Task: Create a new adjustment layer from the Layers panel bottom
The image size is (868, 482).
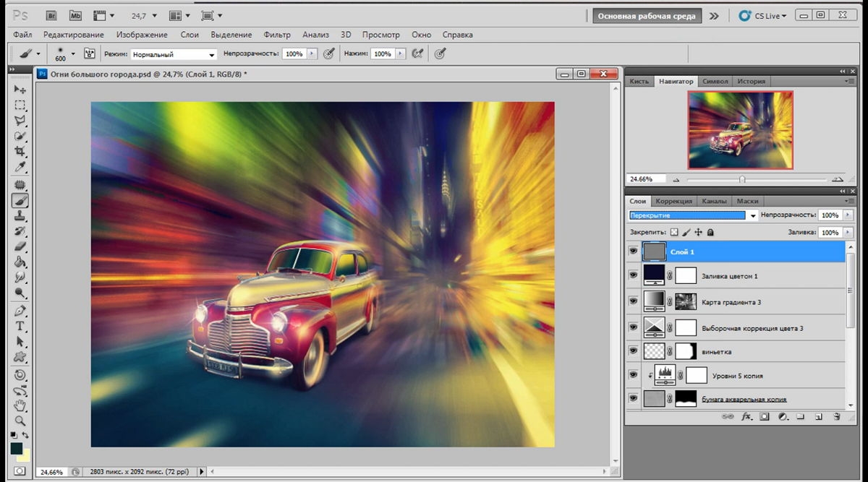Action: pyautogui.click(x=783, y=417)
